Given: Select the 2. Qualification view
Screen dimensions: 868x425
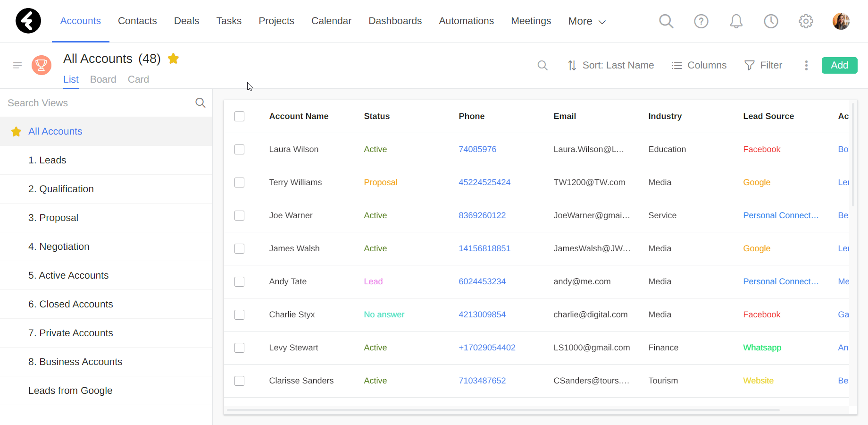Looking at the screenshot, I should [x=106, y=189].
